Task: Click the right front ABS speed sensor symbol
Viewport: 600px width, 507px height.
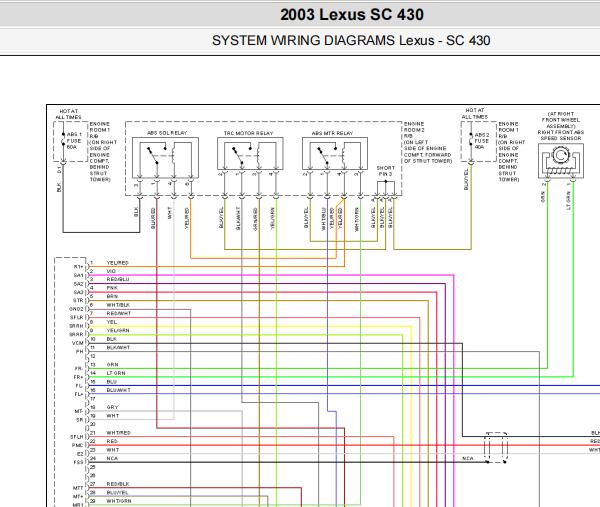Action: (x=561, y=161)
